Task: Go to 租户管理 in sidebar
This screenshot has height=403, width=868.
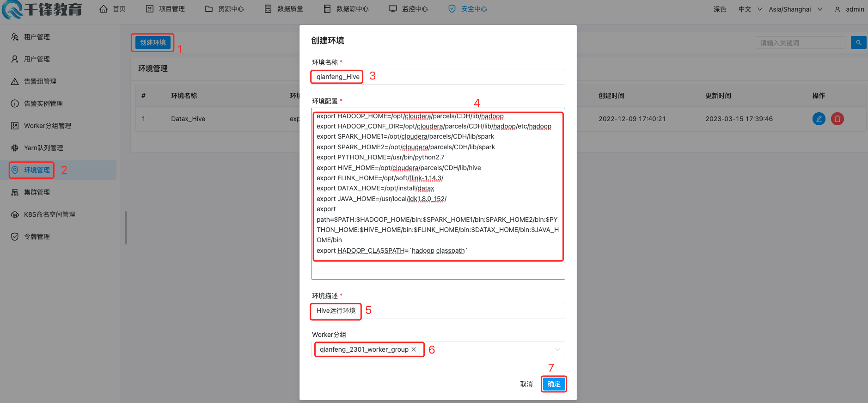Action: (x=37, y=37)
